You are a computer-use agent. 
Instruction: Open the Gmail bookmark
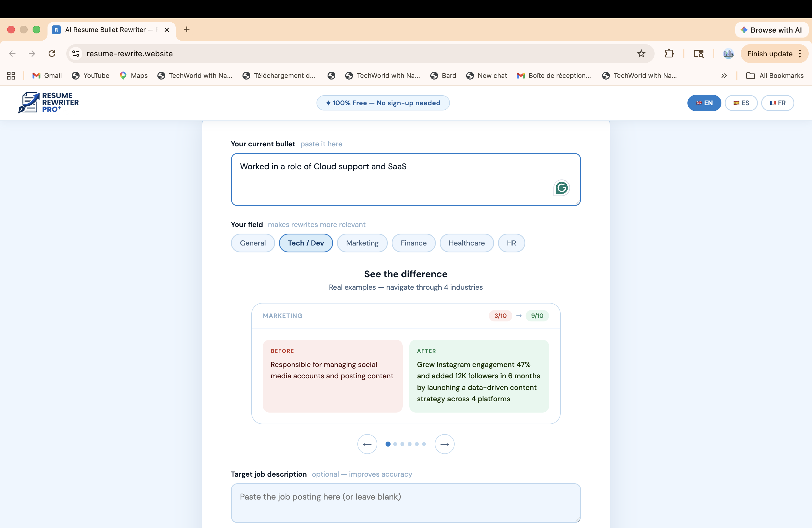47,75
